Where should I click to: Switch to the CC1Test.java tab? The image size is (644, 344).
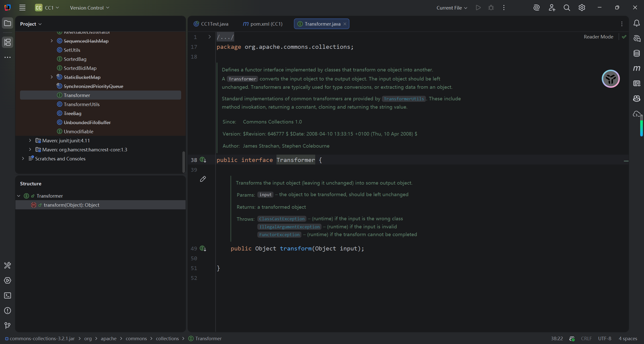point(214,24)
